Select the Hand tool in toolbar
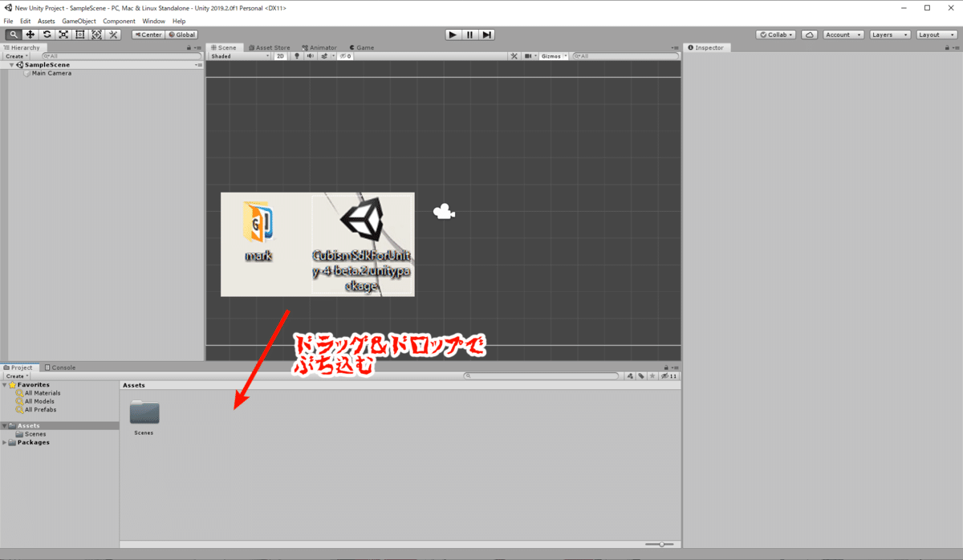The height and width of the screenshot is (560, 963). [x=13, y=34]
